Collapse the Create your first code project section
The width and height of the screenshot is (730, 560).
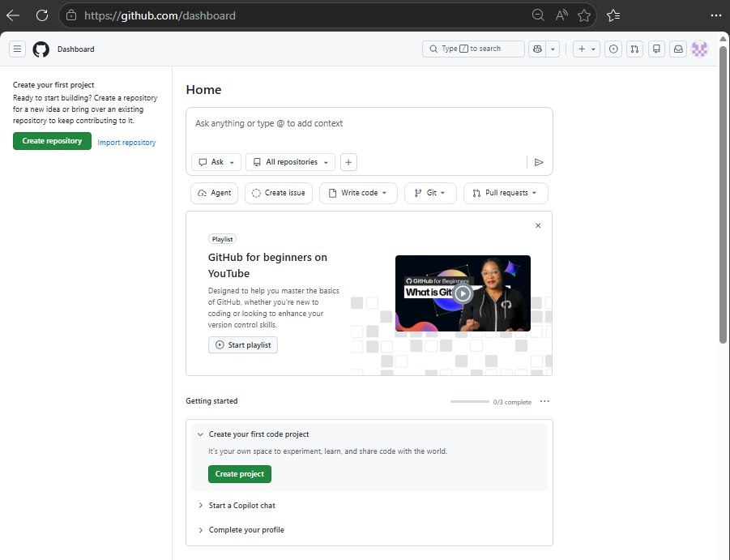(x=200, y=434)
